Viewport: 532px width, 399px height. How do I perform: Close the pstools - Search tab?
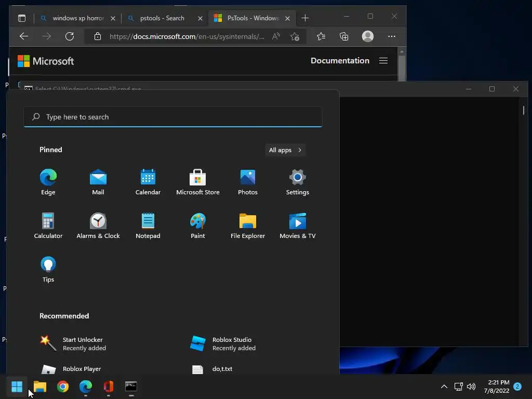coord(200,18)
